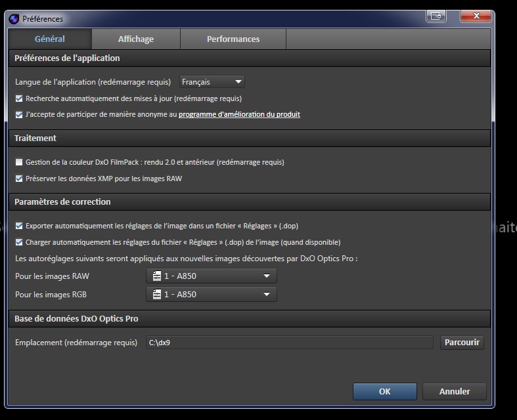Image resolution: width=517 pixels, height=420 pixels.
Task: Click the dock window icon in title bar
Action: tap(436, 16)
